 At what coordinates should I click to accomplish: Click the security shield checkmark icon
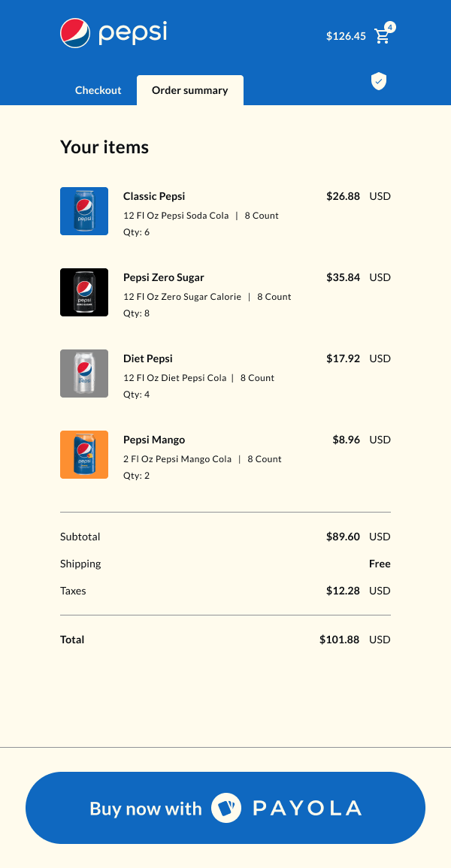pyautogui.click(x=379, y=81)
